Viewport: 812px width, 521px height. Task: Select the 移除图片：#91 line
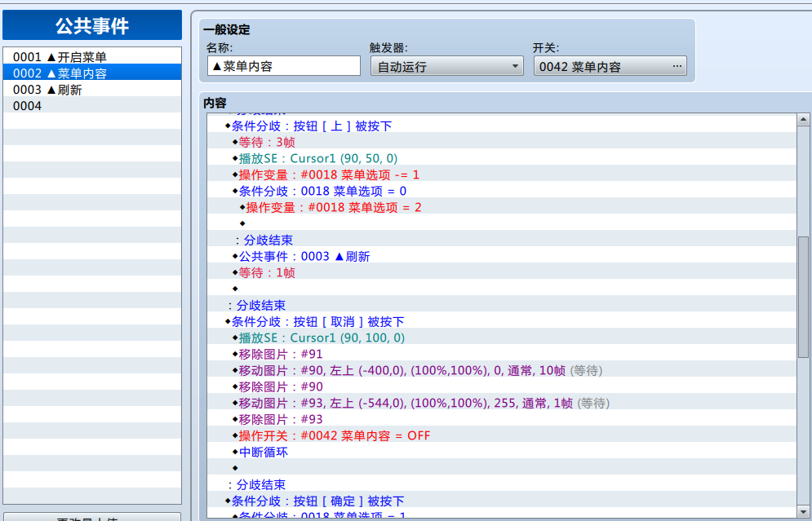click(501, 354)
